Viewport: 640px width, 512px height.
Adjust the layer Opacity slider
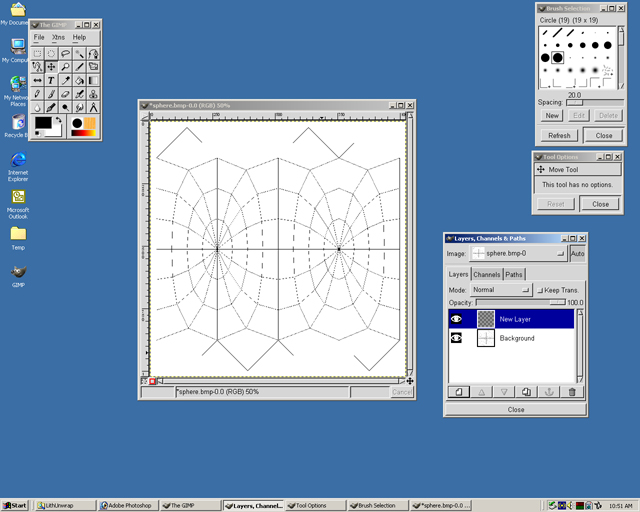(x=520, y=302)
